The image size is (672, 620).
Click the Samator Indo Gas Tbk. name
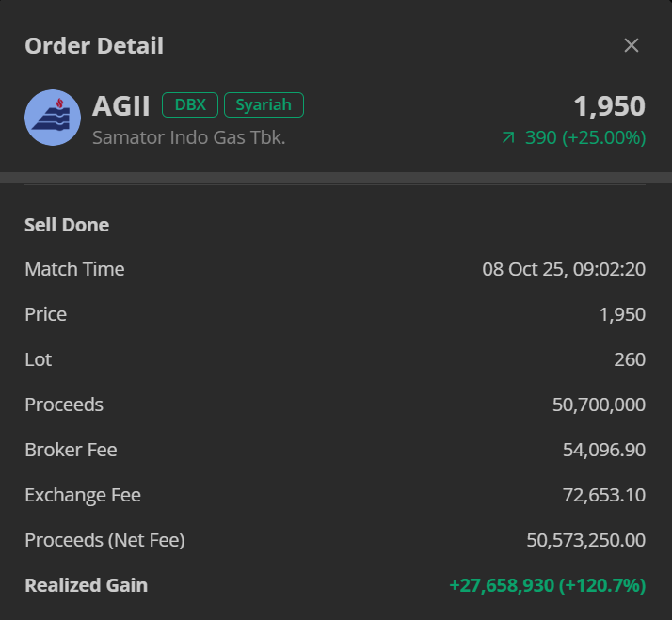tap(188, 137)
